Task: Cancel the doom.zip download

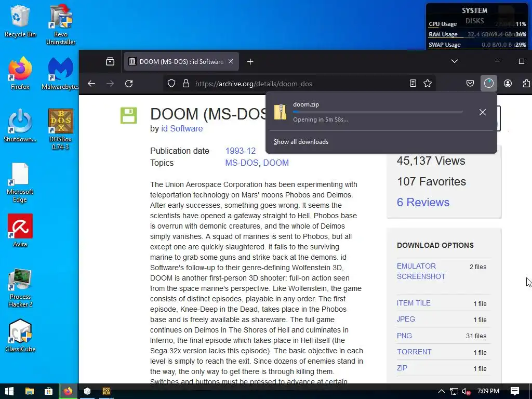Action: [483, 112]
